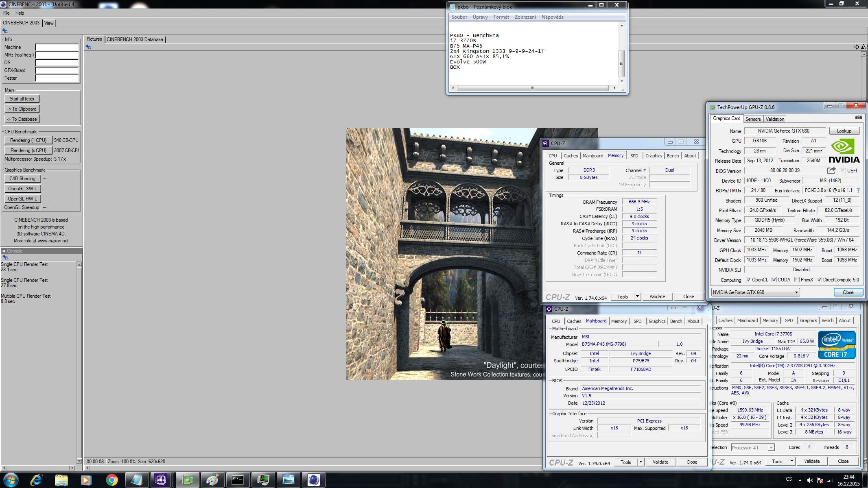Switch to Task Manager monitor taskbar icon
This screenshot has width=868, height=488.
[263, 480]
